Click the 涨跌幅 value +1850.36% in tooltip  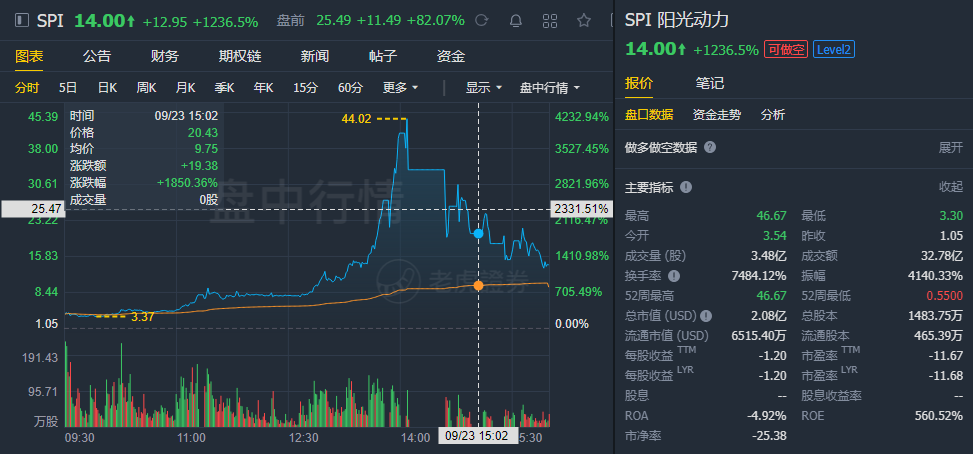(x=187, y=183)
